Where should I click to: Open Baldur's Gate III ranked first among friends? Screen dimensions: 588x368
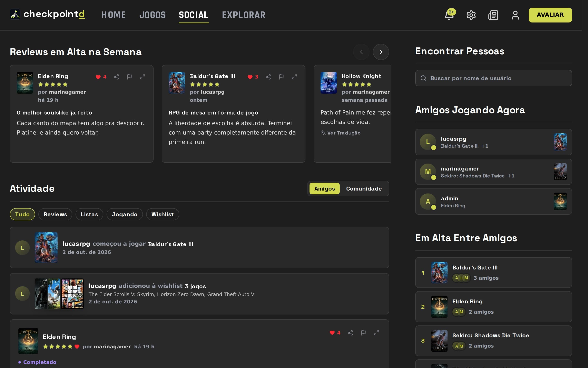pos(493,273)
